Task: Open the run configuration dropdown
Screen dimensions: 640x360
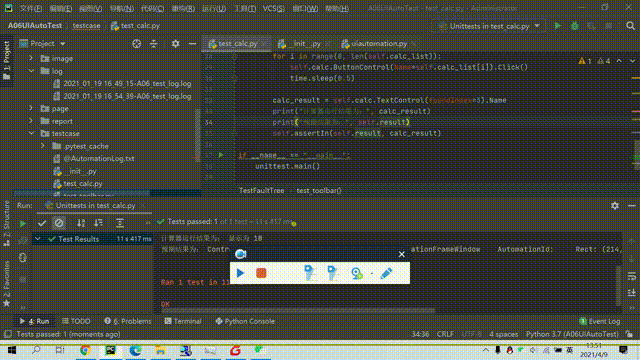Action: 538,26
